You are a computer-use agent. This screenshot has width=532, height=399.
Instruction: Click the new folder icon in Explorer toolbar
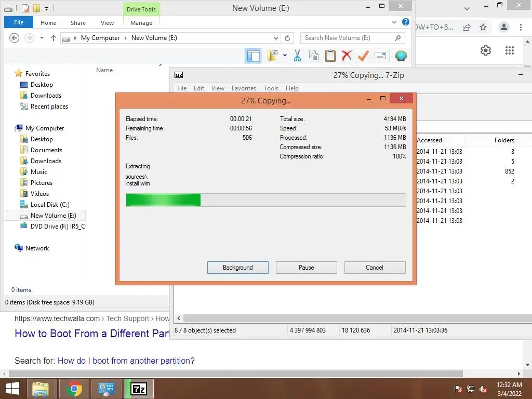(272, 56)
